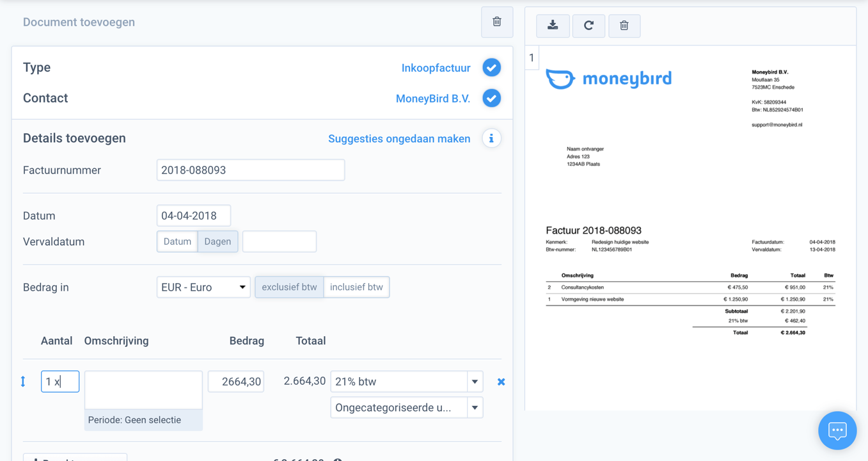The height and width of the screenshot is (461, 868).
Task: Switch vervaldatum entry to Dagen mode
Action: pos(218,241)
